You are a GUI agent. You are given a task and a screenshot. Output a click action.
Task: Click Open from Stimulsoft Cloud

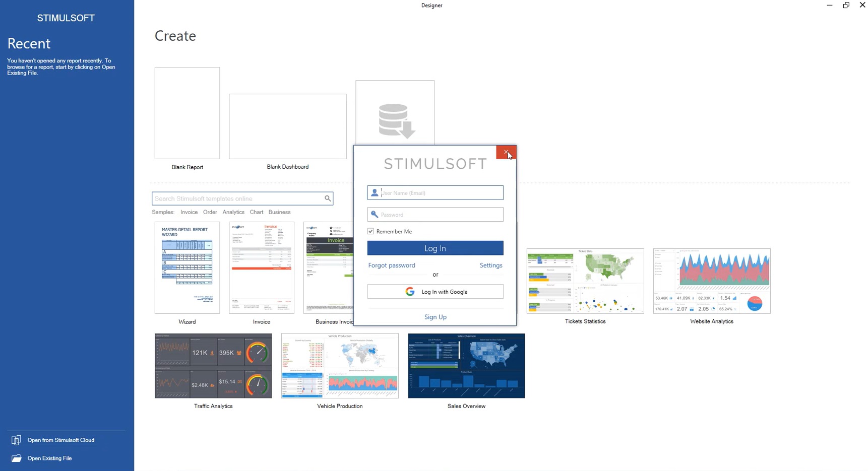61,440
